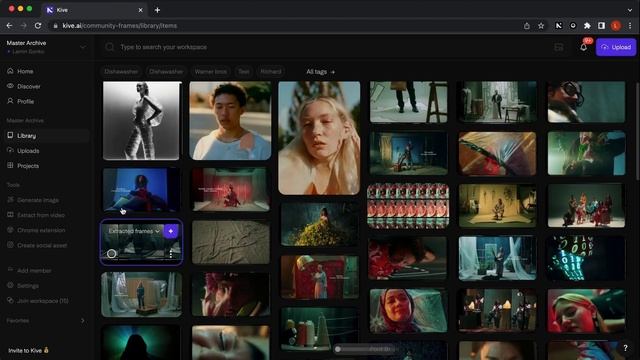
Task: Click the browser back arrow
Action: (x=9, y=25)
